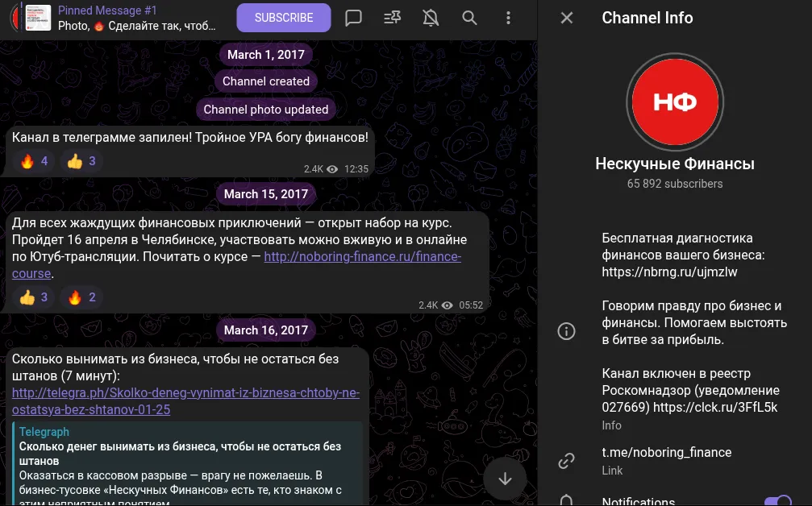Jump to latest messages with down arrow

[505, 479]
